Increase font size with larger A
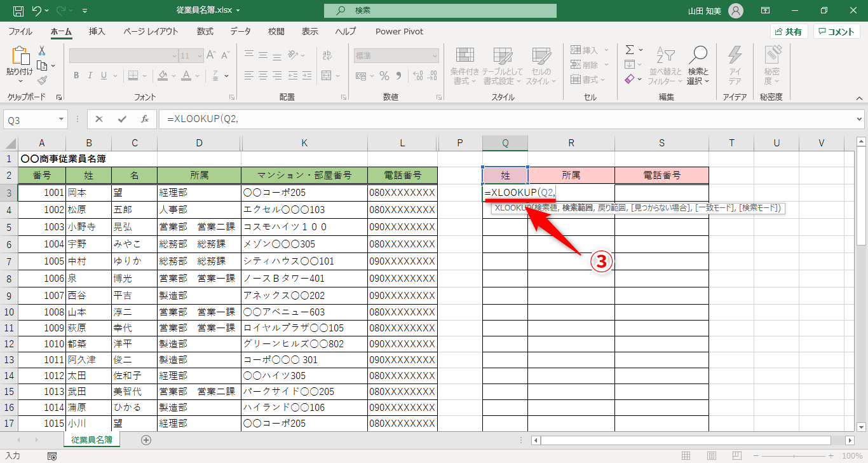Screen dimensions: 868x463 coord(212,55)
